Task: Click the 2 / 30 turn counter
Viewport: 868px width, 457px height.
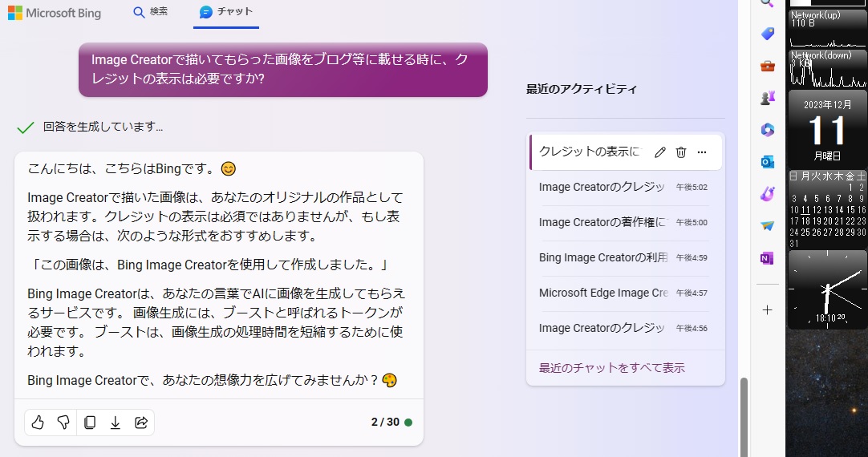Action: 385,423
